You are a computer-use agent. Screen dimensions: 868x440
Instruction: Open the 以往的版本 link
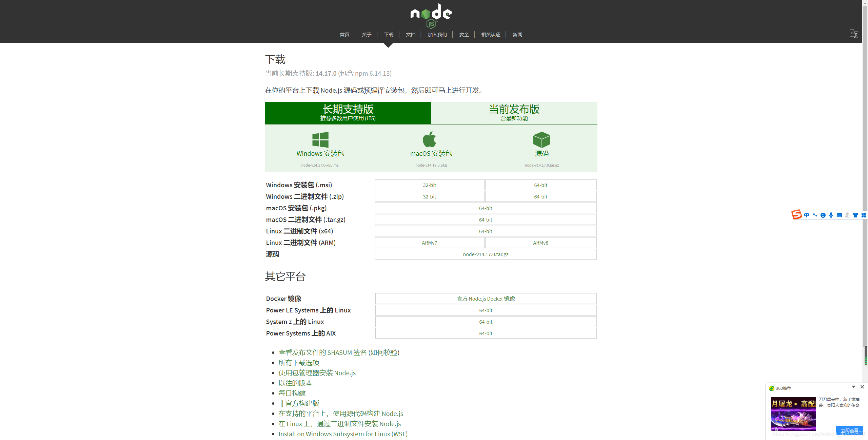(295, 383)
